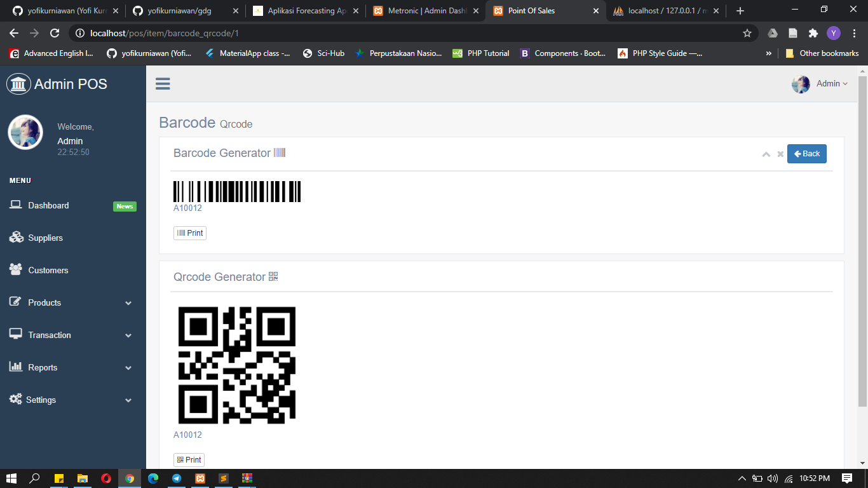The width and height of the screenshot is (868, 488).
Task: Open the Customers section via its people icon
Action: [x=16, y=269]
